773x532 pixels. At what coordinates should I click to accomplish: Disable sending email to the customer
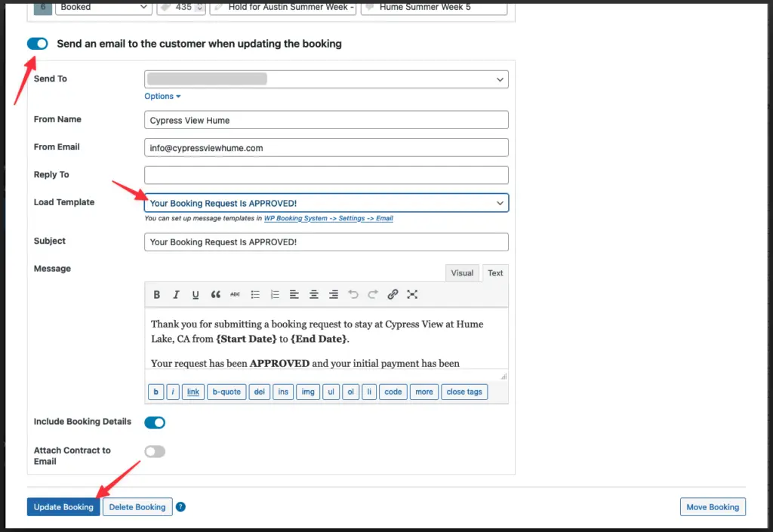(x=37, y=44)
